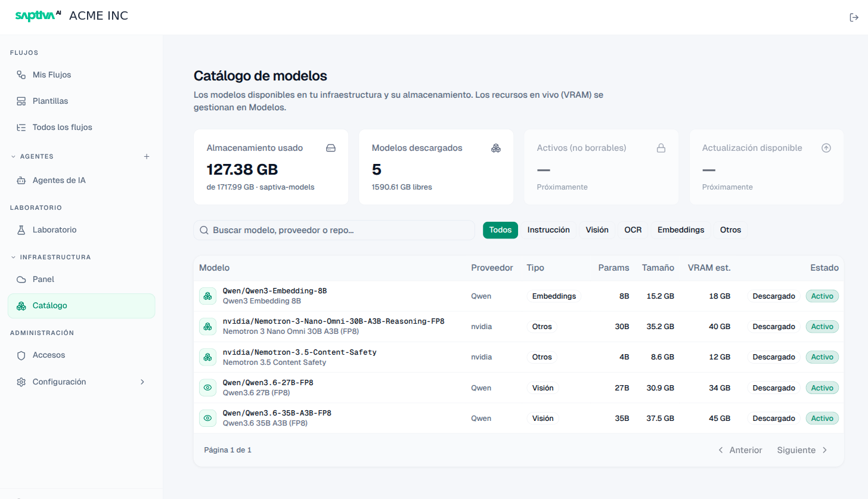Click the model icon for Nemotron-3.5-Content-Safety row
The image size is (868, 499).
click(x=207, y=357)
